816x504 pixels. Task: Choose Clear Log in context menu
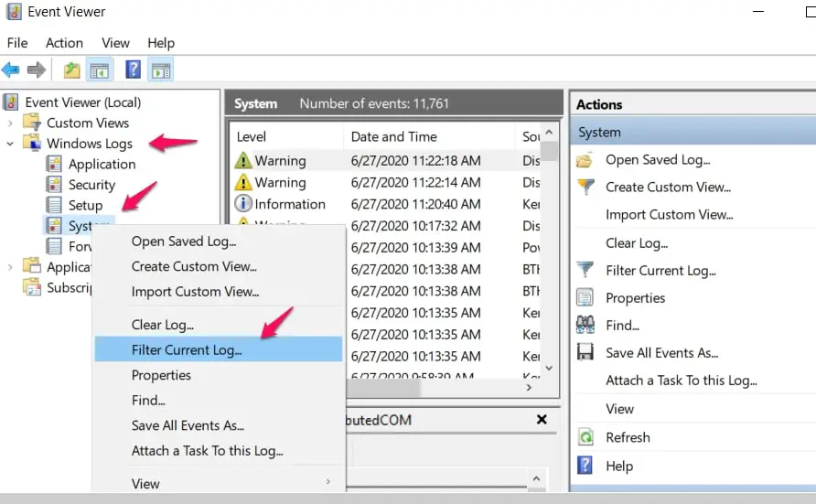pyautogui.click(x=219, y=325)
